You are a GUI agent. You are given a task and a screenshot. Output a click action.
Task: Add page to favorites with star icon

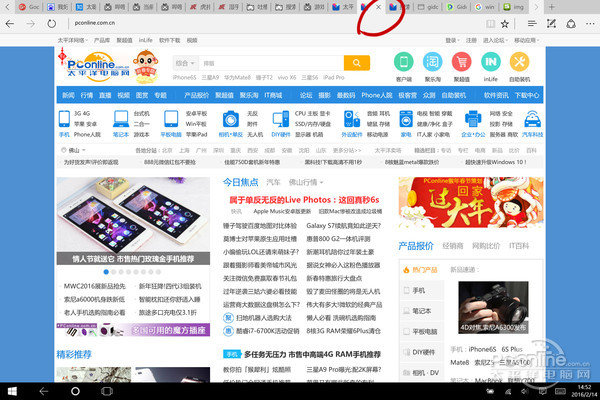pyautogui.click(x=505, y=24)
